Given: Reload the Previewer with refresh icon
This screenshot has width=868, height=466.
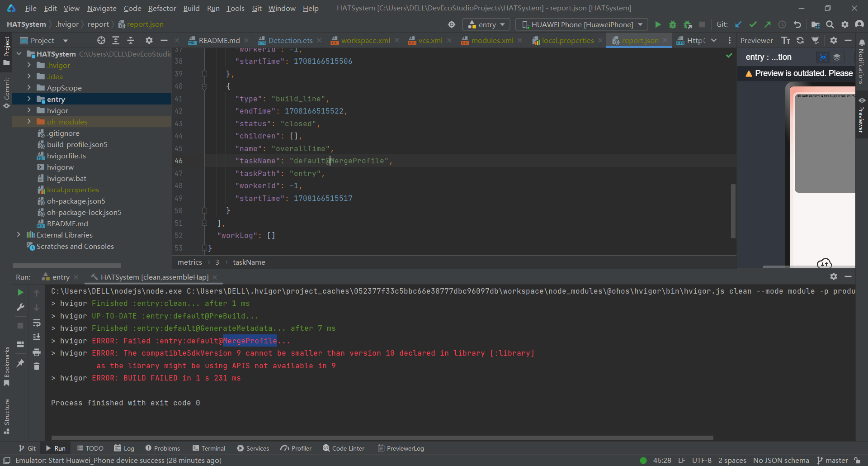Looking at the screenshot, I should [x=800, y=40].
